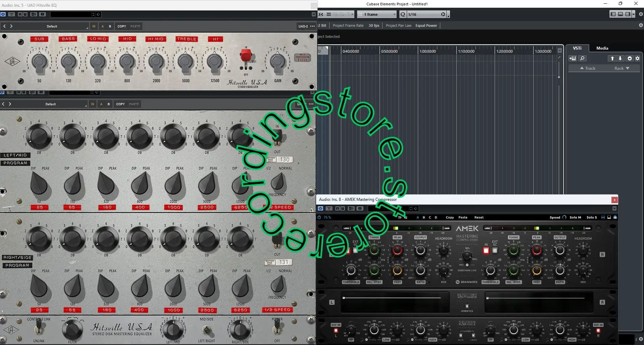The image size is (644, 345).
Task: Click the AMEK redo arrow icon
Action: point(406,217)
